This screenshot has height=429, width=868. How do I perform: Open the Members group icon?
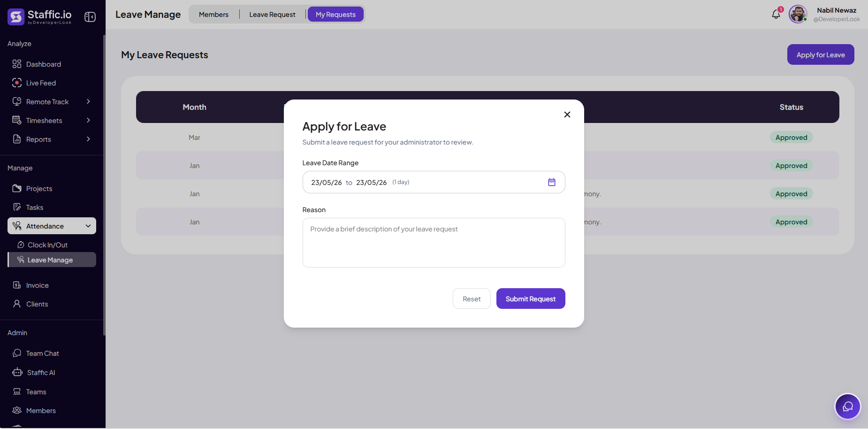[17, 410]
